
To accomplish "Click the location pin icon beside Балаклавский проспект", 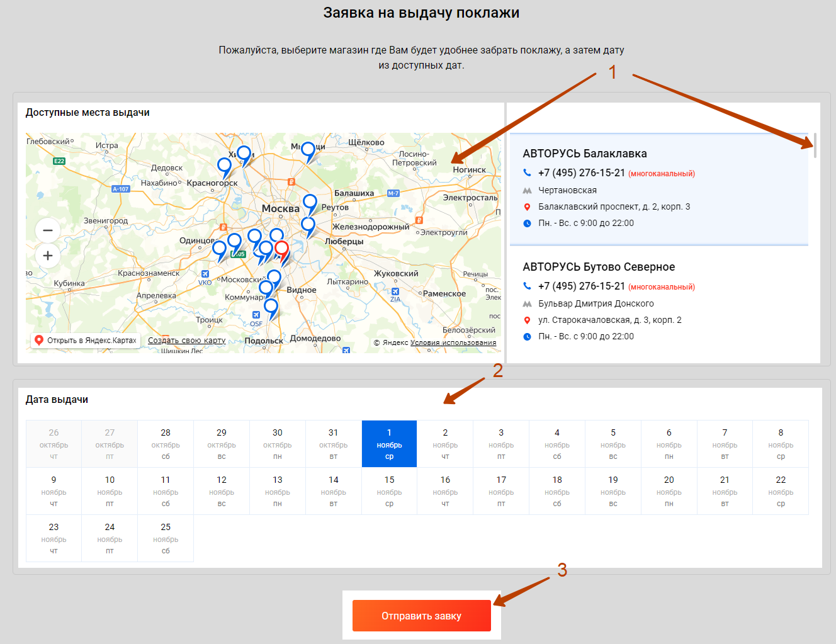I will click(x=528, y=206).
